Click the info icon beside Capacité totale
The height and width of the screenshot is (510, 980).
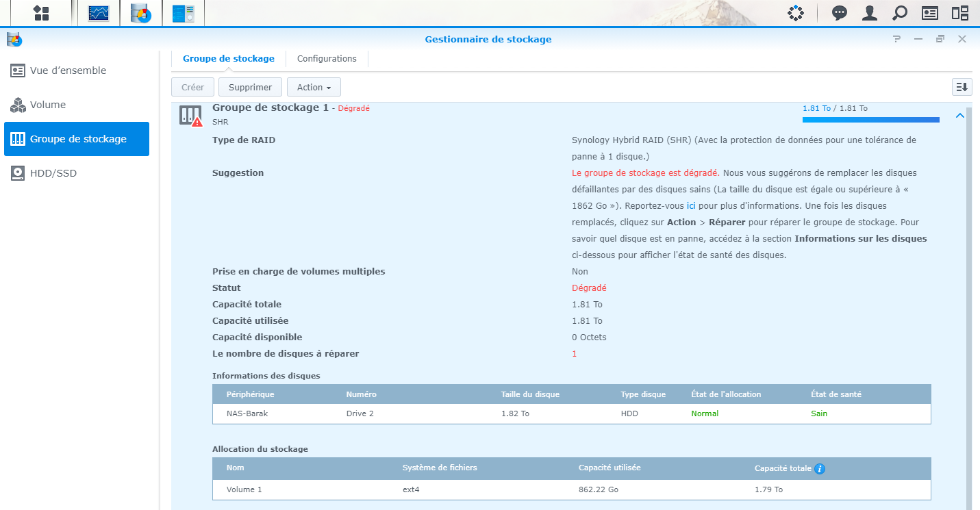pyautogui.click(x=820, y=469)
